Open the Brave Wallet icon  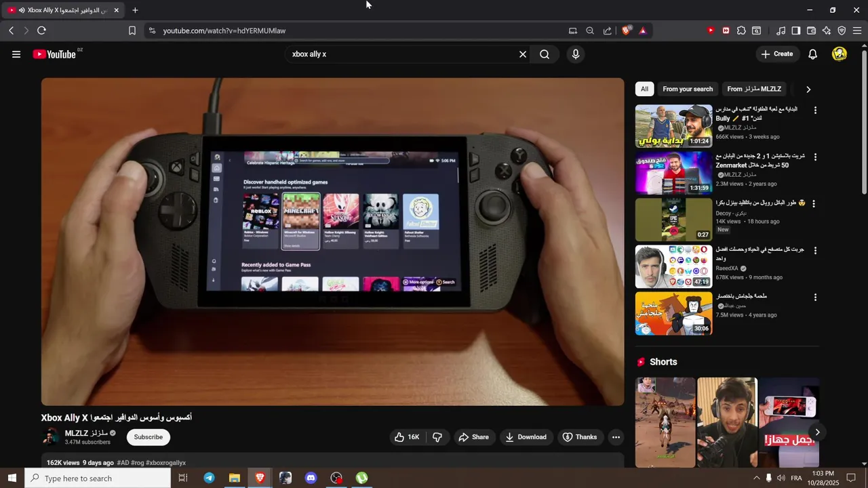coord(811,30)
